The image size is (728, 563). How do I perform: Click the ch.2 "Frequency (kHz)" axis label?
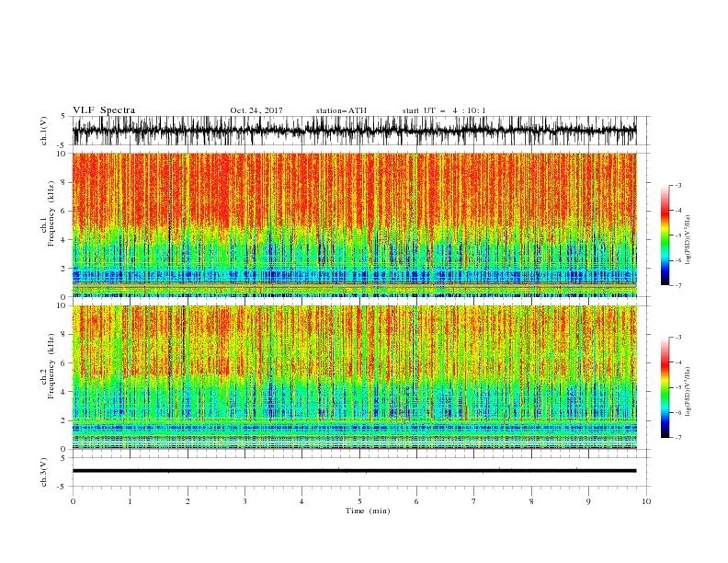click(51, 366)
